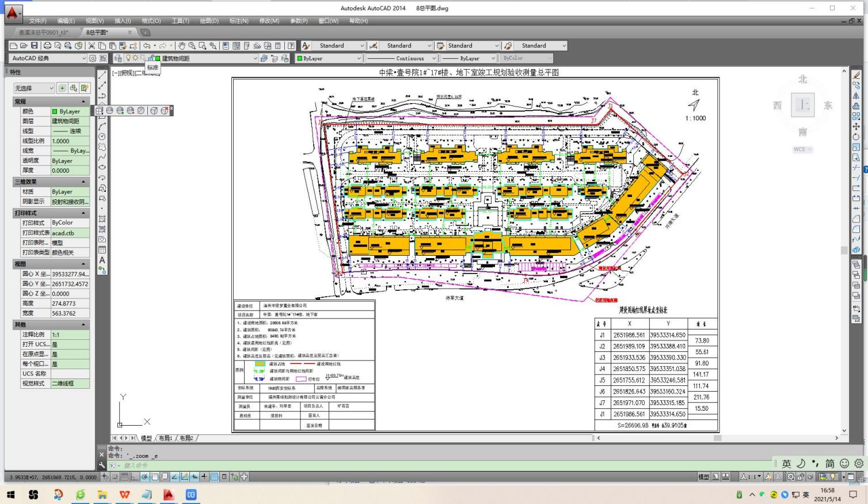Image resolution: width=868 pixels, height=504 pixels.
Task: Open the Workspace Switching gear in the status bar
Action: click(x=791, y=476)
